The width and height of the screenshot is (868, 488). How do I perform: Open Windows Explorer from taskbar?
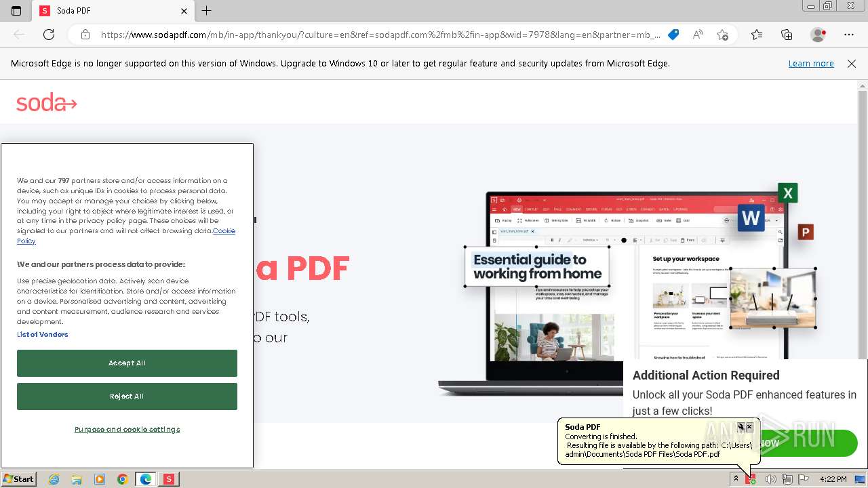pyautogui.click(x=77, y=479)
